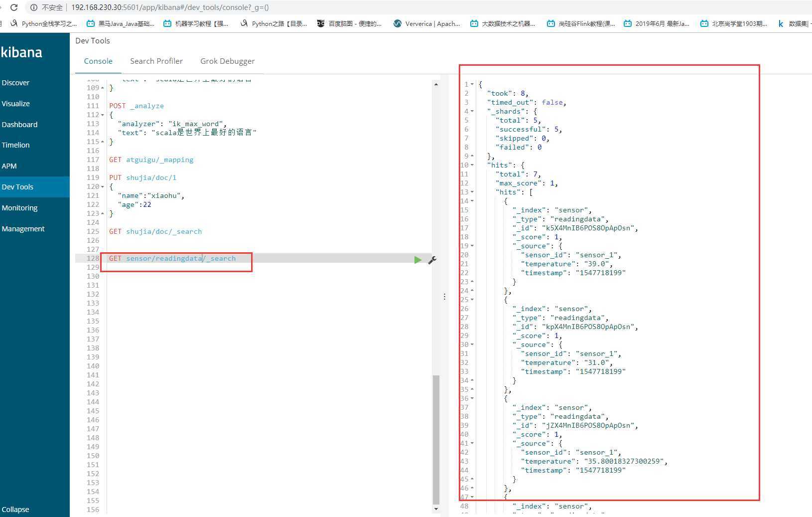
Task: Click the GET shujia/doc/_search request line
Action: pyautogui.click(x=155, y=231)
